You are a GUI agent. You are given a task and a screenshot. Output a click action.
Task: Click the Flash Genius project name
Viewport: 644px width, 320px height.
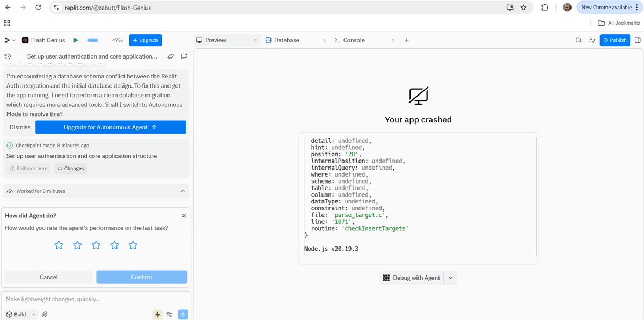pos(48,40)
